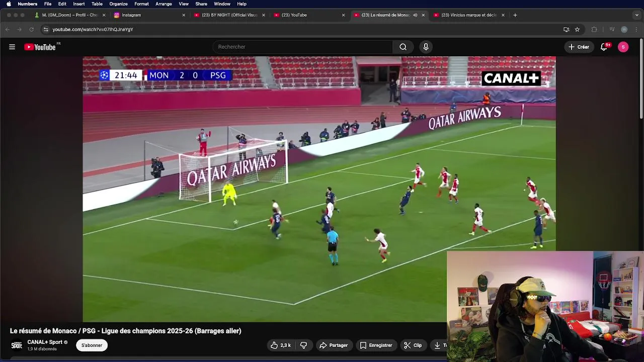
Task: Focus the Rechercher search field
Action: coord(302,47)
